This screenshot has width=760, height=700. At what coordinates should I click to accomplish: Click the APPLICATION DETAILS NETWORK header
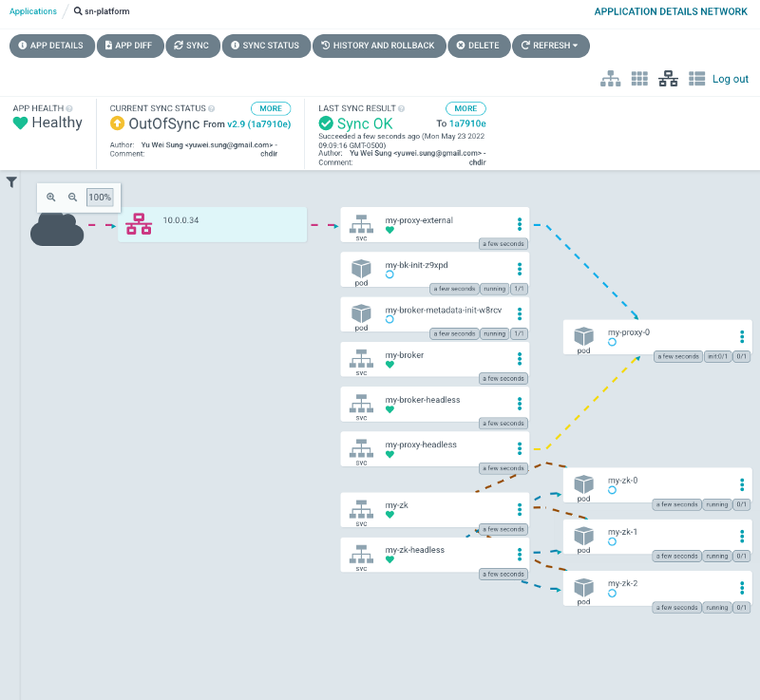670,11
